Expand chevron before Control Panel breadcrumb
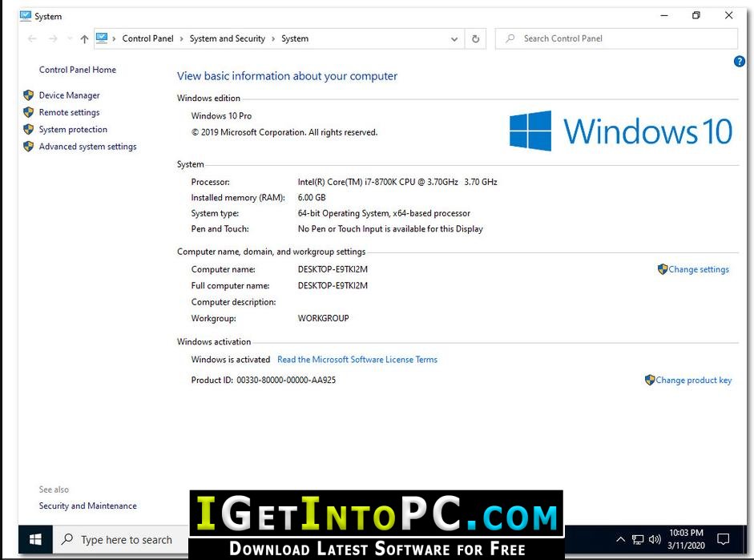The height and width of the screenshot is (560, 754). [x=115, y=39]
